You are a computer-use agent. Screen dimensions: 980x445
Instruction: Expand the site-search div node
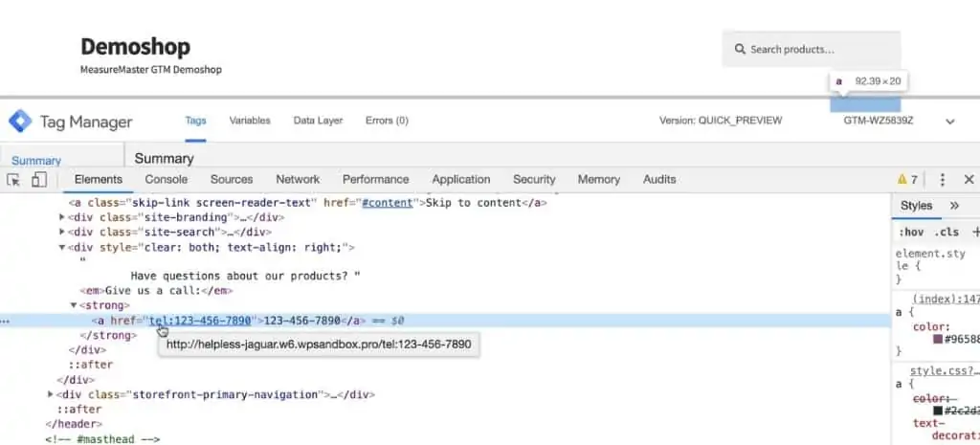[x=62, y=232]
